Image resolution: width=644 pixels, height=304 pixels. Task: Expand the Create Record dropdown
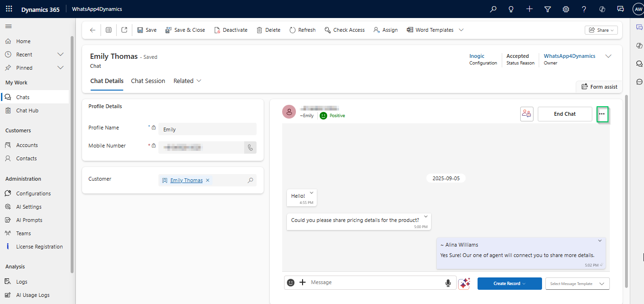click(509, 284)
